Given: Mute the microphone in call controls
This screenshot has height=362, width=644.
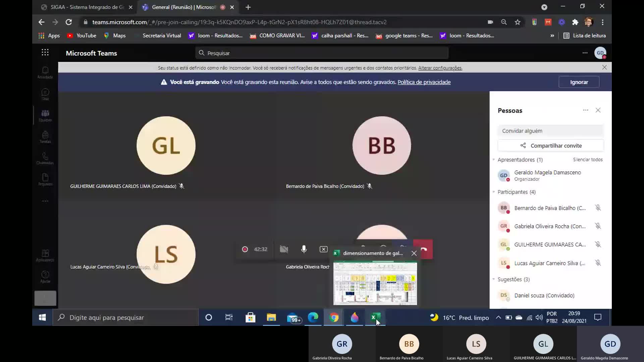Looking at the screenshot, I should tap(304, 249).
